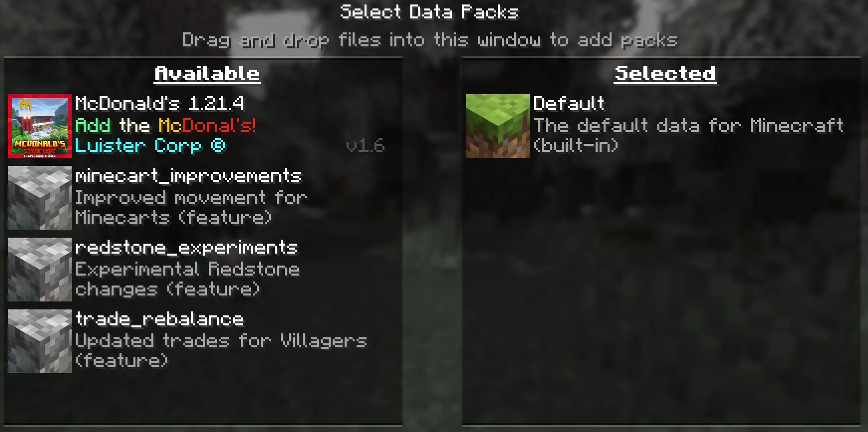Select the minecart_improvements pack name

188,176
